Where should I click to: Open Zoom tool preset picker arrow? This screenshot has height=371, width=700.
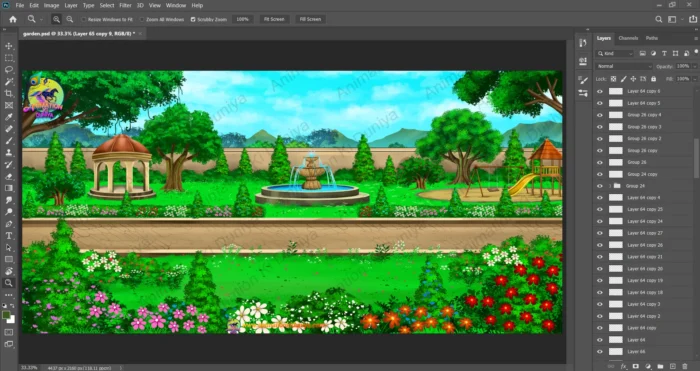(42, 19)
